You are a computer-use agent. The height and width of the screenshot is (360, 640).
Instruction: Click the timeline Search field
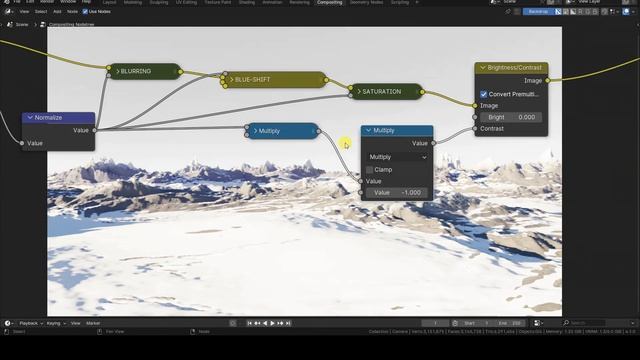pyautogui.click(x=587, y=323)
